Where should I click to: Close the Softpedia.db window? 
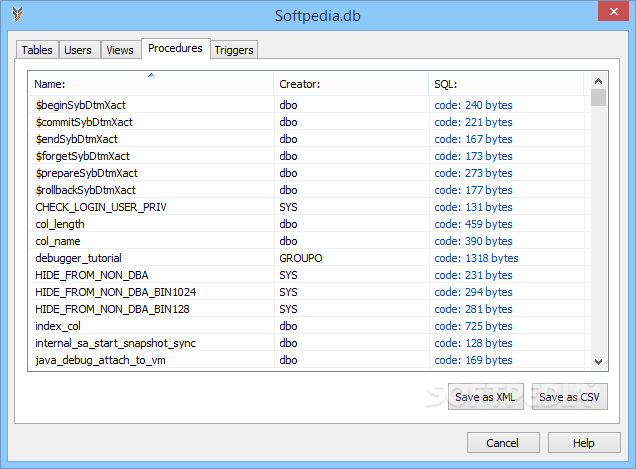click(613, 11)
